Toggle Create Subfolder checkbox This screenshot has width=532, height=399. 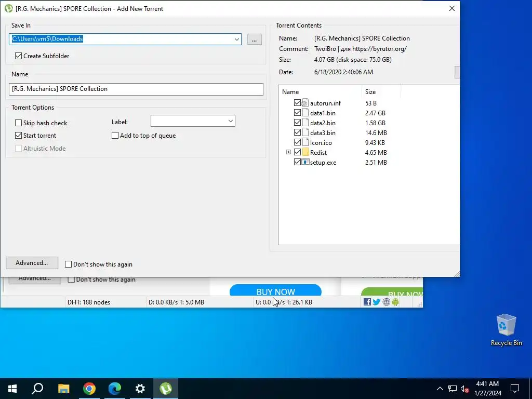[x=18, y=56]
